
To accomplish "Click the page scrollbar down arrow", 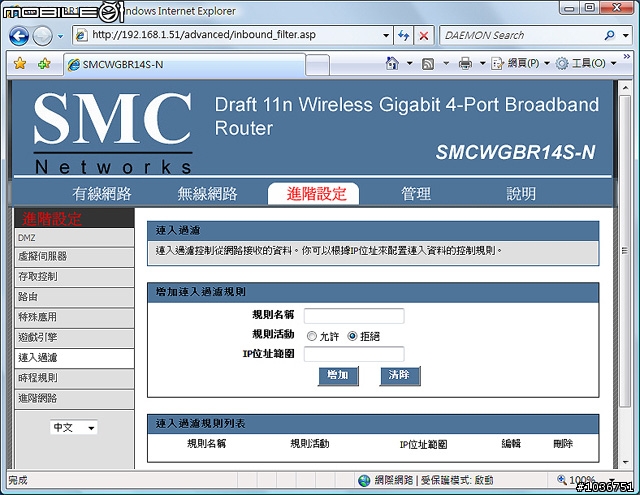I will click(x=625, y=462).
